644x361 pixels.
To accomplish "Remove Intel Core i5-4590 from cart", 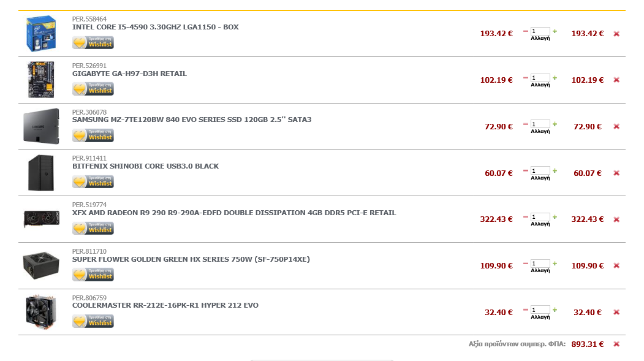I will [616, 34].
